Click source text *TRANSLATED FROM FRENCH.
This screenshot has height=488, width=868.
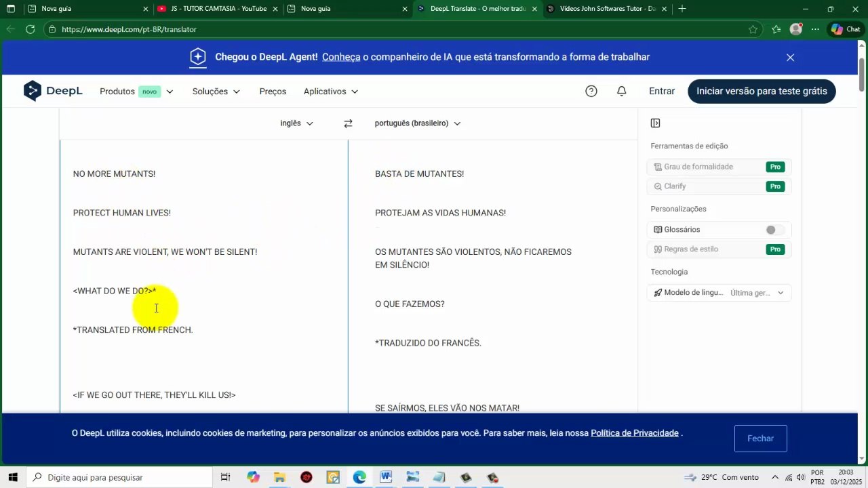[x=133, y=330]
